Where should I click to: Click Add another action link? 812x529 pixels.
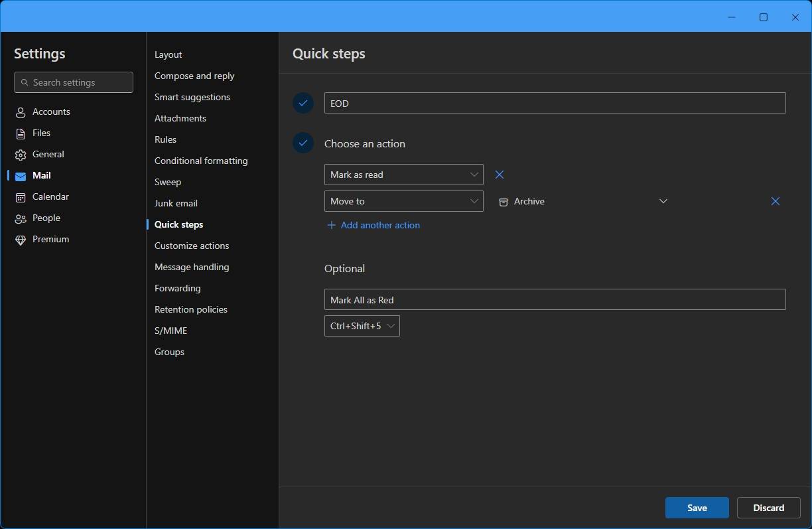(373, 225)
